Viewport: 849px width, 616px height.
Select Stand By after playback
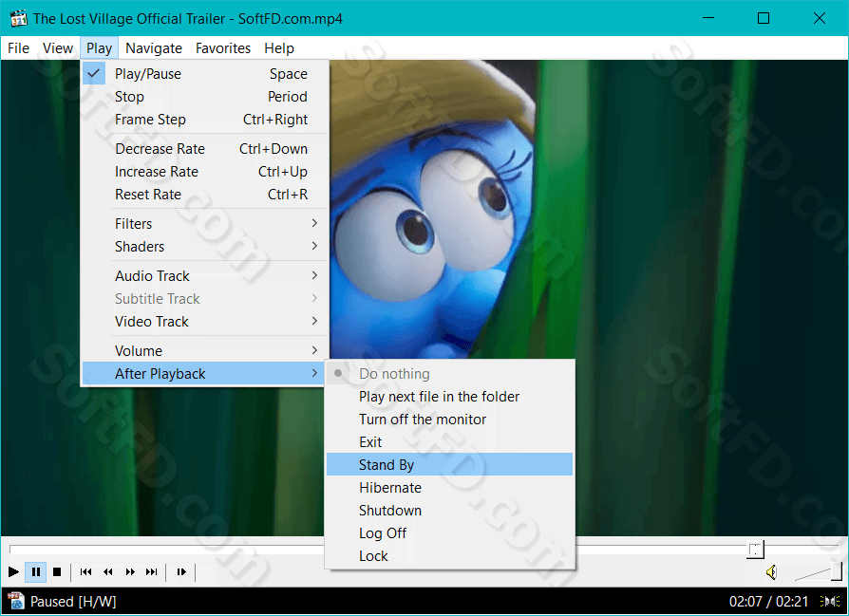449,464
